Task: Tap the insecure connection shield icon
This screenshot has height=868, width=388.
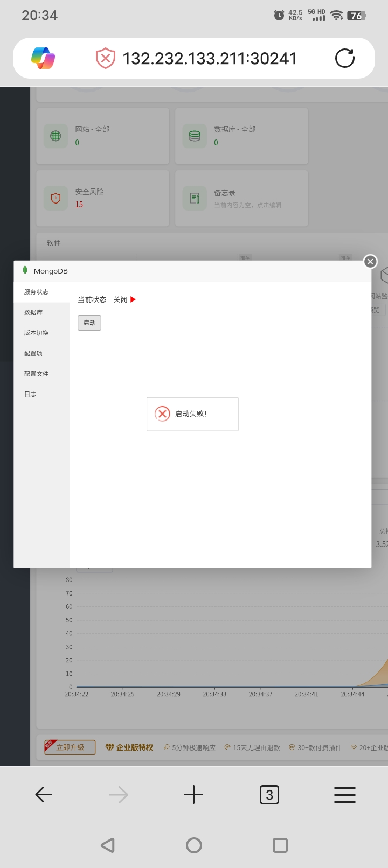Action: coord(106,58)
